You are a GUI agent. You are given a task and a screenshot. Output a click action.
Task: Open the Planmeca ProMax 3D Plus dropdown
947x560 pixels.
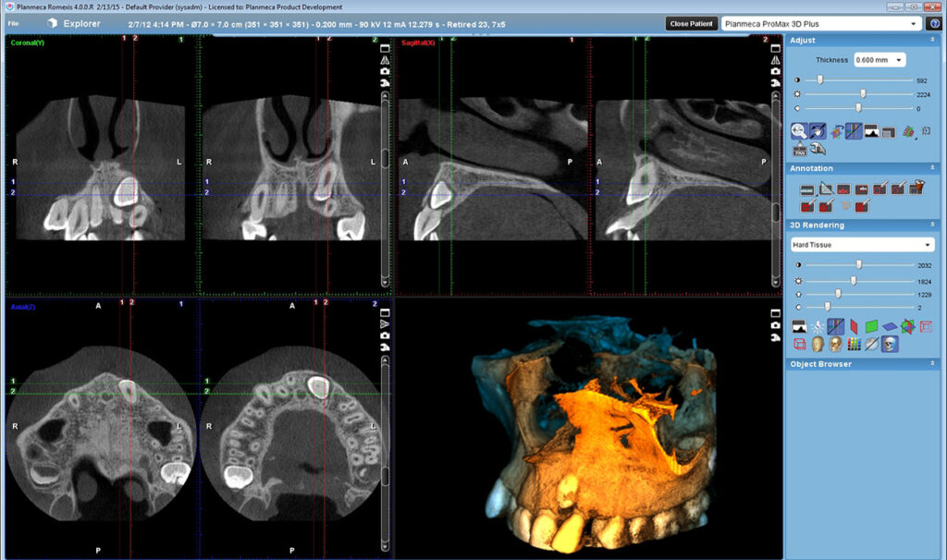click(821, 23)
